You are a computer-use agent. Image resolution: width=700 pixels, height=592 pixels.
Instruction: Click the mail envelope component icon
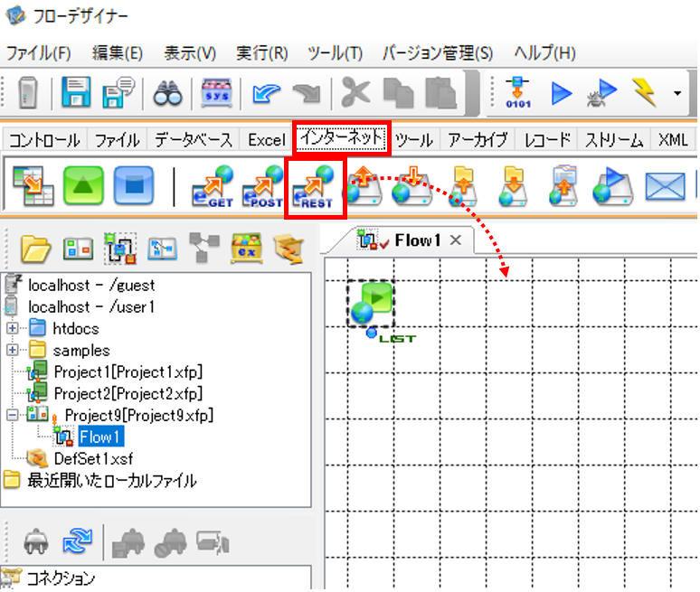click(x=665, y=186)
